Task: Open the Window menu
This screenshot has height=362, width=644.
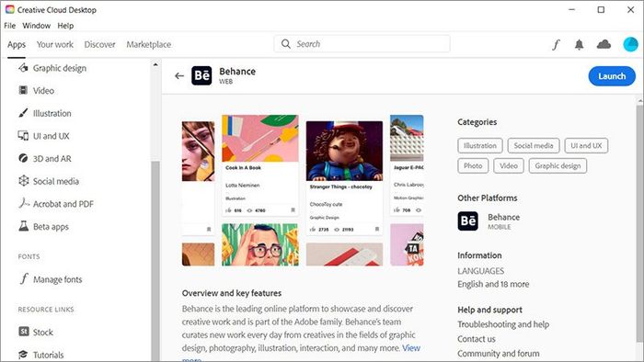Action: (37, 26)
